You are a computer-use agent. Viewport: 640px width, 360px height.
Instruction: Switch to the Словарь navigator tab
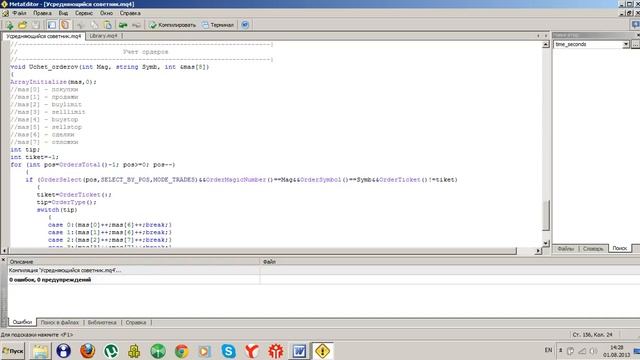pyautogui.click(x=593, y=248)
